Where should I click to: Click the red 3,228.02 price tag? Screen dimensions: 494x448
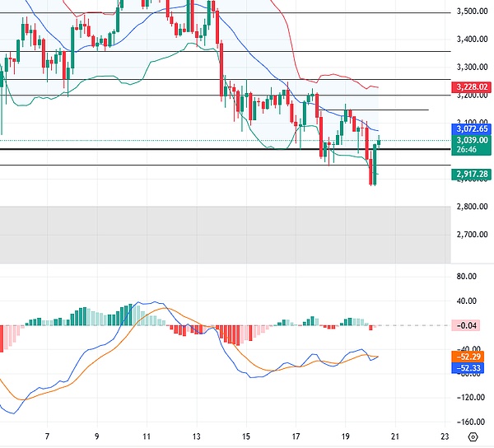click(471, 87)
